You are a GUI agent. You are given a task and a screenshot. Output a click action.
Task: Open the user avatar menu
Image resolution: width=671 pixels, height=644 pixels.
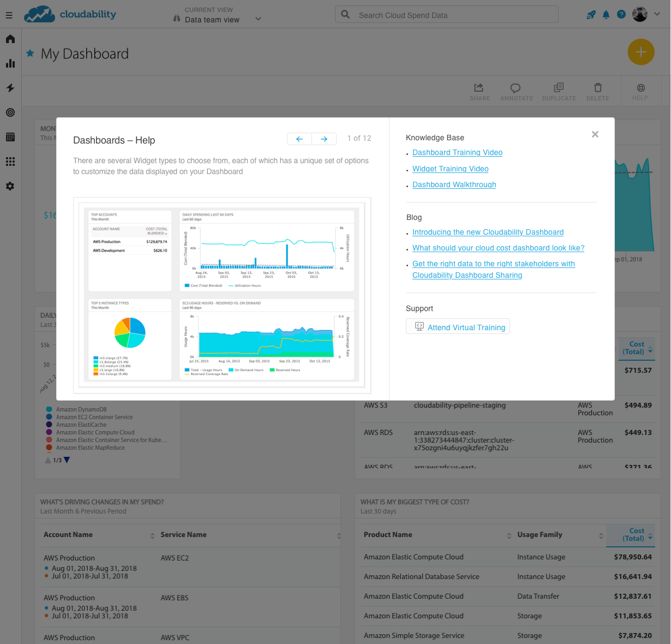tap(640, 14)
